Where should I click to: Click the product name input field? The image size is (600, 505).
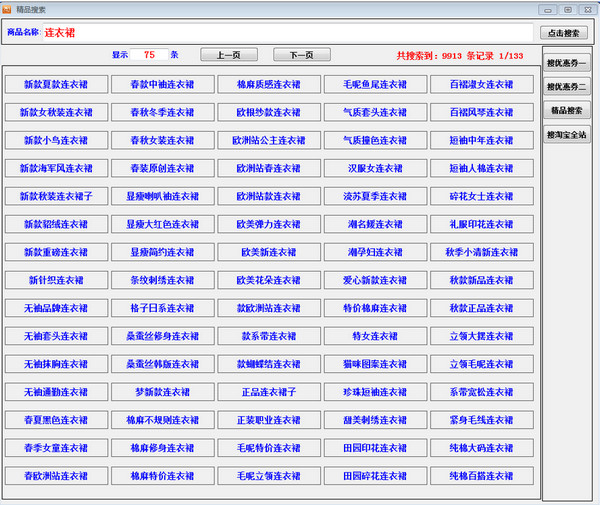pos(285,33)
